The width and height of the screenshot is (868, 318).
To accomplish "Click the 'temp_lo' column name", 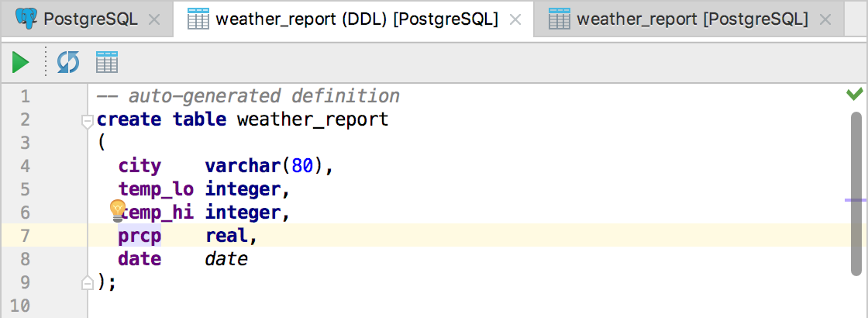I will coord(156,189).
